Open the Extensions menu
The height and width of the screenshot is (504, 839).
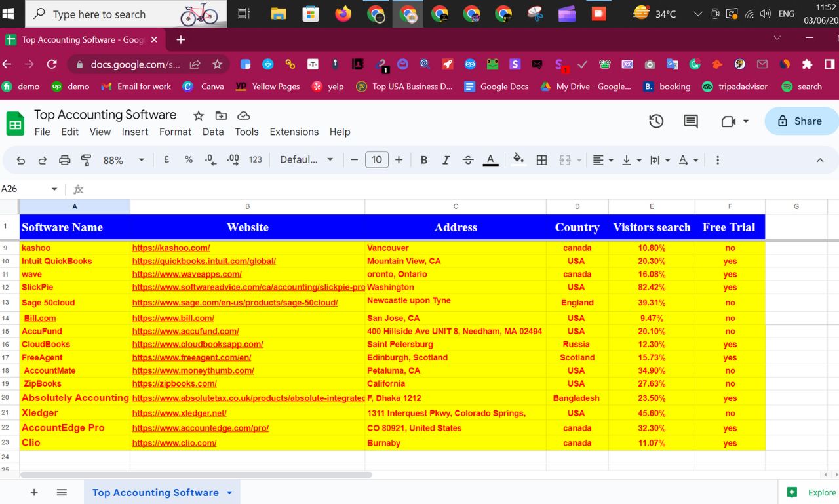click(294, 132)
